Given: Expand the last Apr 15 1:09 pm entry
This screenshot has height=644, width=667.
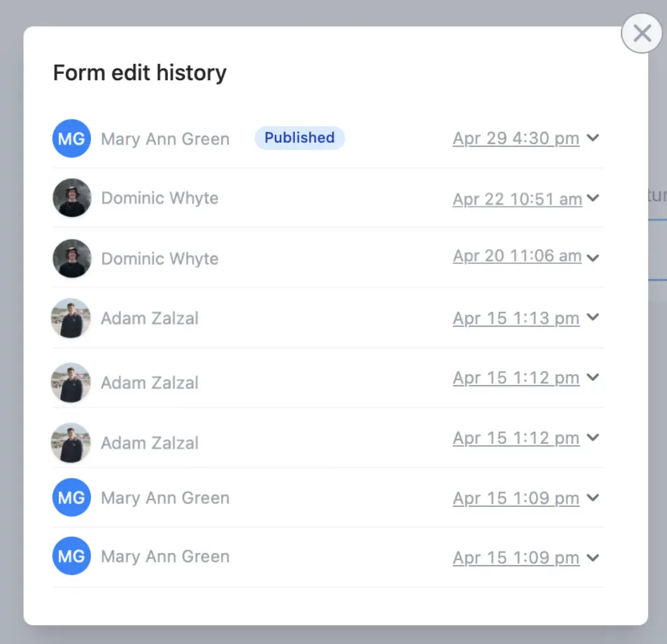Looking at the screenshot, I should [593, 558].
